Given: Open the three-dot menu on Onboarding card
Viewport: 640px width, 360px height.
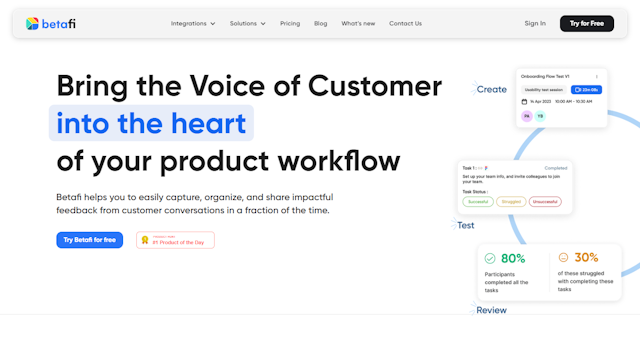Looking at the screenshot, I should 597,77.
